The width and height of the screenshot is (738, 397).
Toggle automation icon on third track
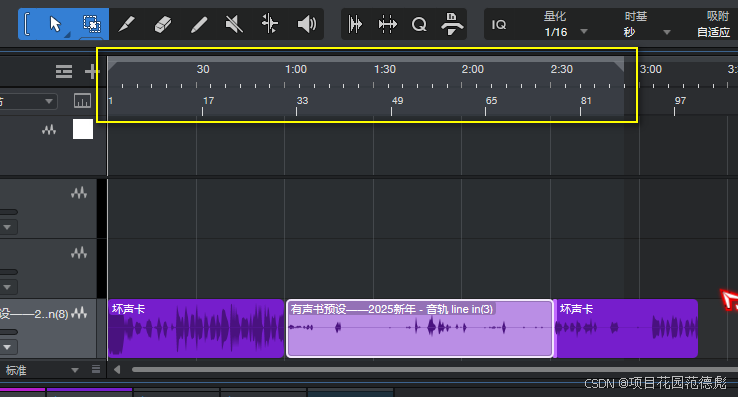pyautogui.click(x=79, y=253)
